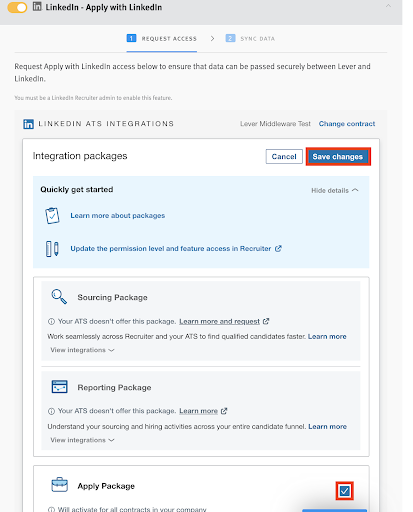The width and height of the screenshot is (413, 512).
Task: Open Learn more about packages link
Action: (118, 216)
